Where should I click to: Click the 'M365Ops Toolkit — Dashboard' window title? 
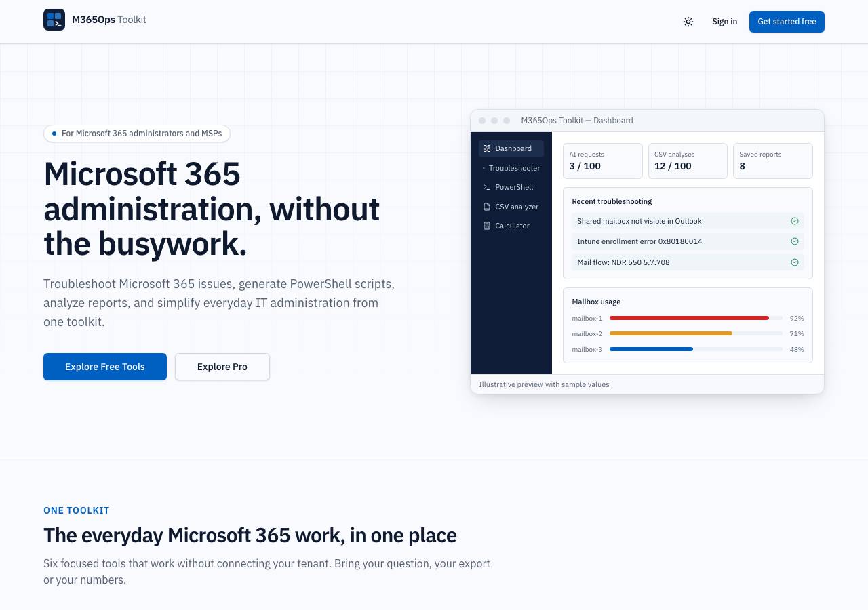tap(577, 121)
